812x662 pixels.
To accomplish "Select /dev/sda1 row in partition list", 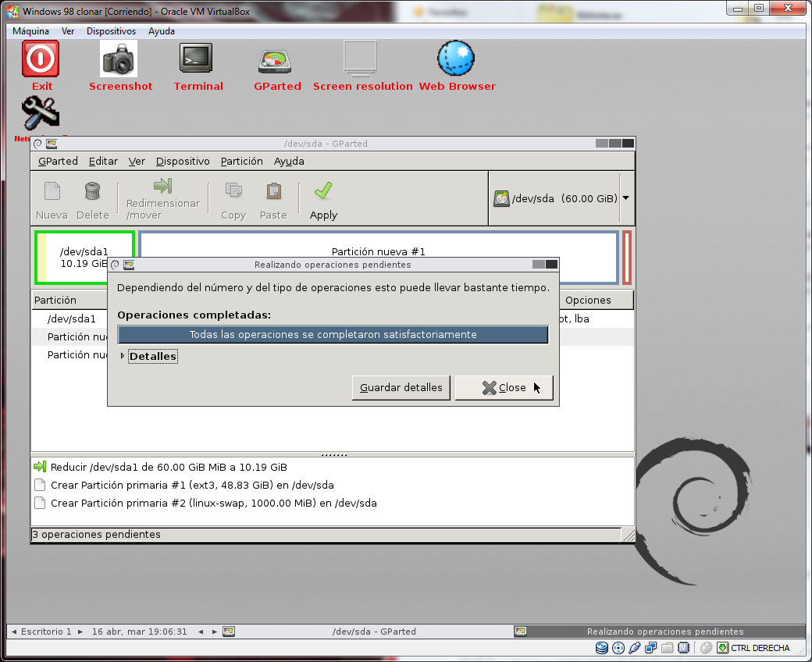I will pyautogui.click(x=71, y=319).
